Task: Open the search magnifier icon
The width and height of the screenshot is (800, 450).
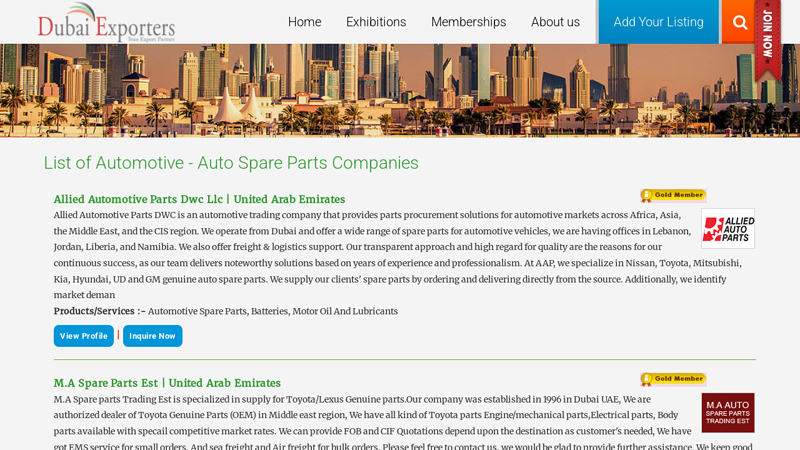Action: [x=739, y=22]
